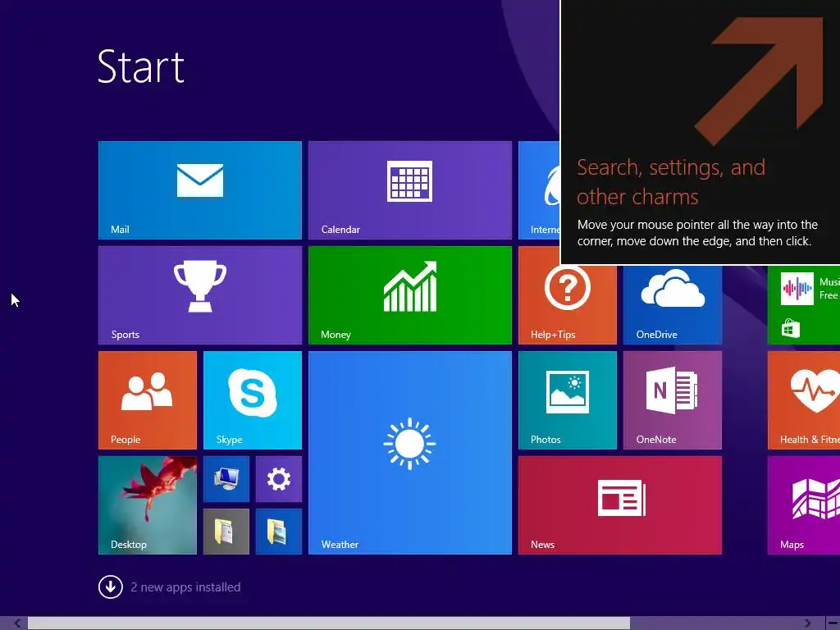Launch the Internet Explorer tile
This screenshot has width=840, height=630.
(539, 190)
